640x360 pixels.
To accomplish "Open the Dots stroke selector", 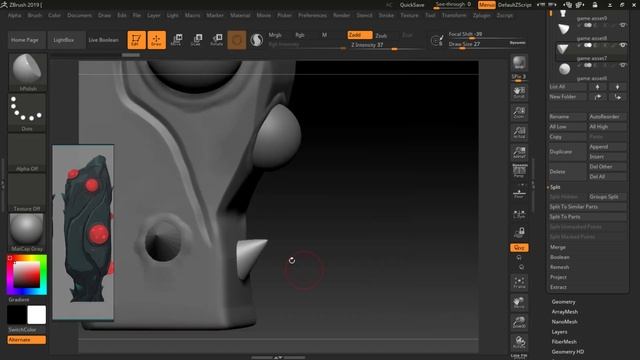I will 27,112.
